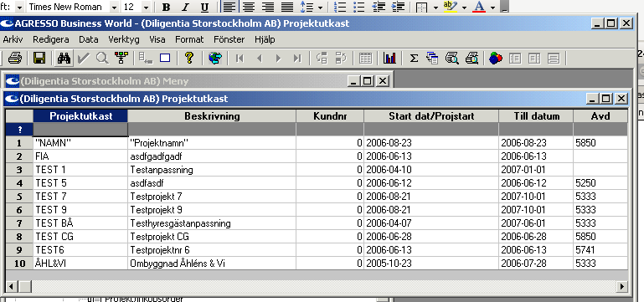Screen dimensions: 644x302
Task: Click the Till datum column header
Action: [x=536, y=116]
